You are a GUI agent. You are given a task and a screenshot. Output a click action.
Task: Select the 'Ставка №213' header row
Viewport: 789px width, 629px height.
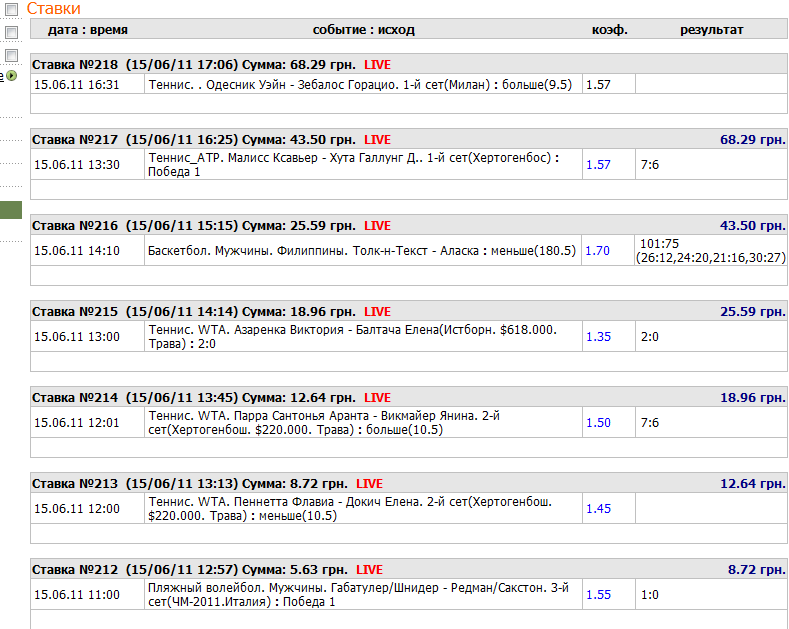pos(409,484)
